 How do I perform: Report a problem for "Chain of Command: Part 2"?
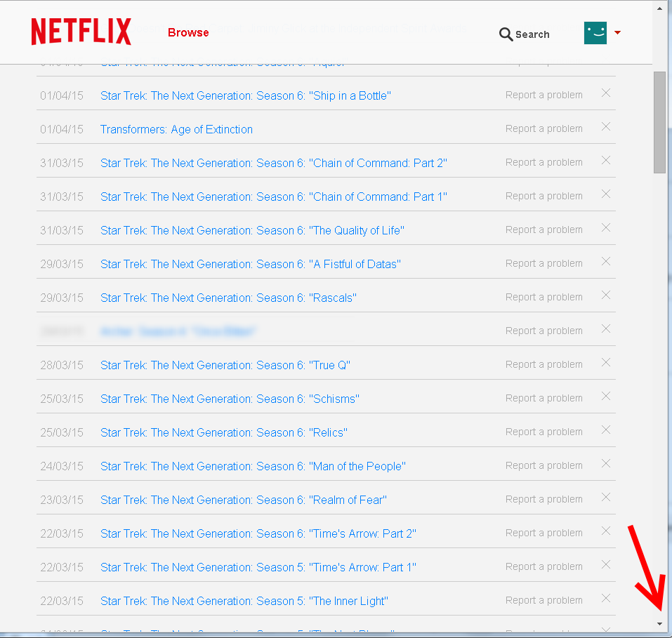tap(544, 162)
